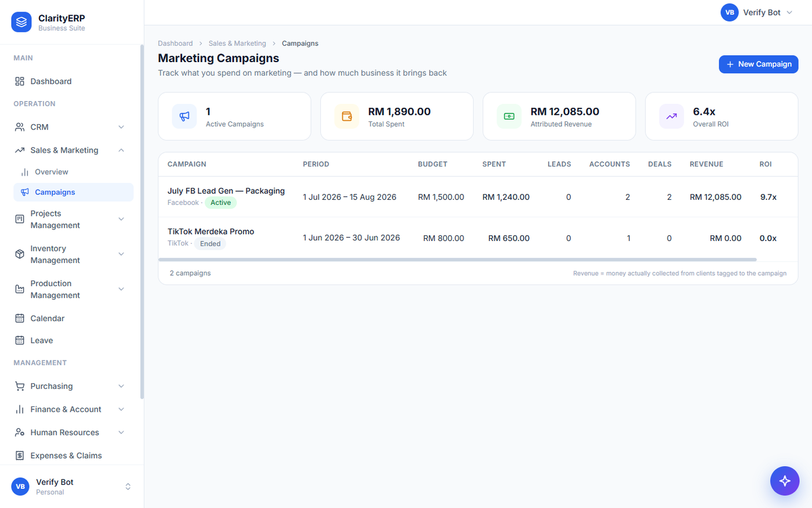Click the New Campaign button
The width and height of the screenshot is (812, 508).
(x=759, y=64)
